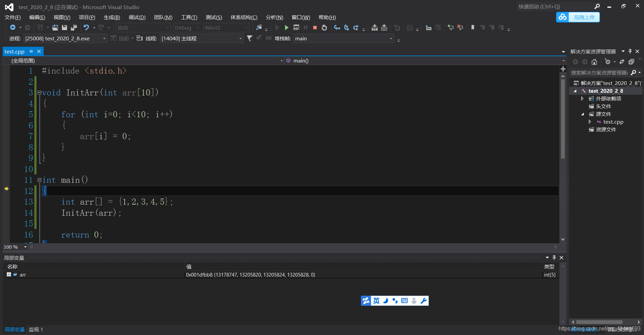Open the Debug menu (调试)

point(137,17)
